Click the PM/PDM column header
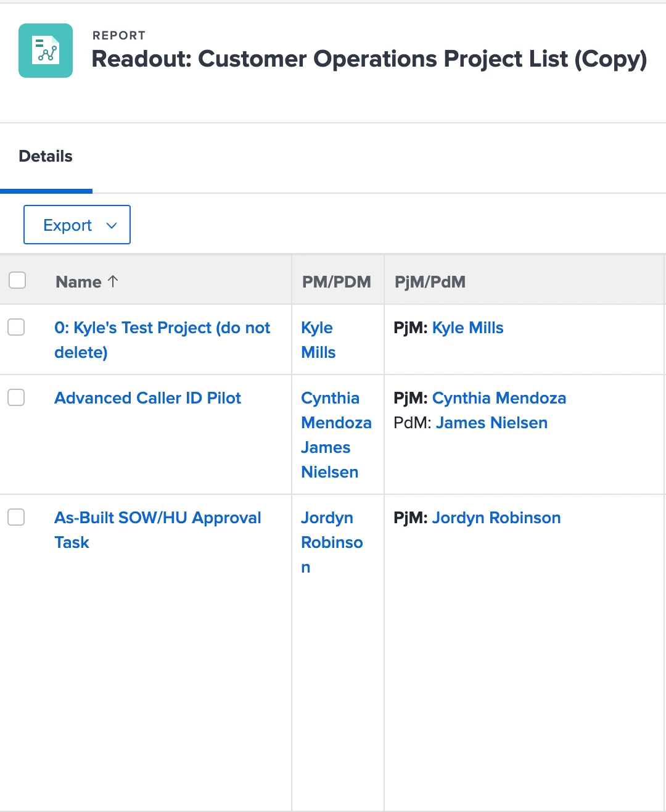 (x=336, y=282)
